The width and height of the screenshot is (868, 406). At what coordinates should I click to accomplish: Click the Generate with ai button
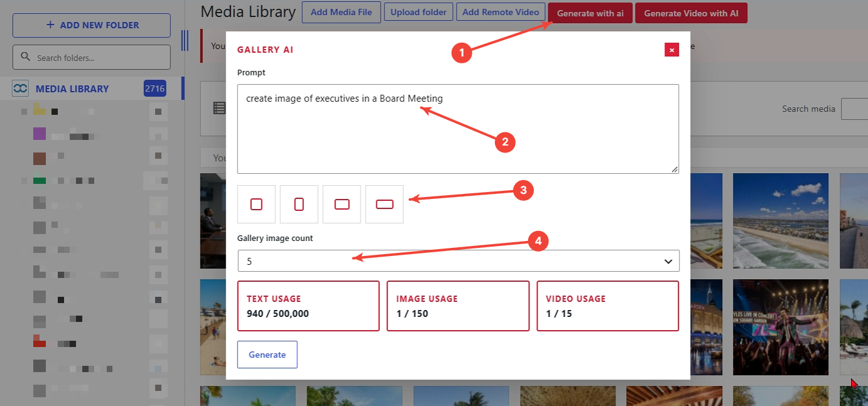(590, 13)
